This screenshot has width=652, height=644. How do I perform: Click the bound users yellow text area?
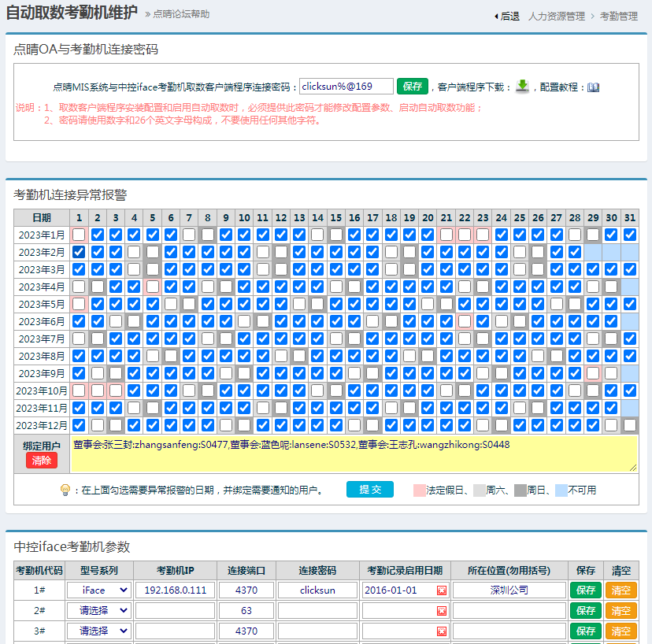(354, 454)
